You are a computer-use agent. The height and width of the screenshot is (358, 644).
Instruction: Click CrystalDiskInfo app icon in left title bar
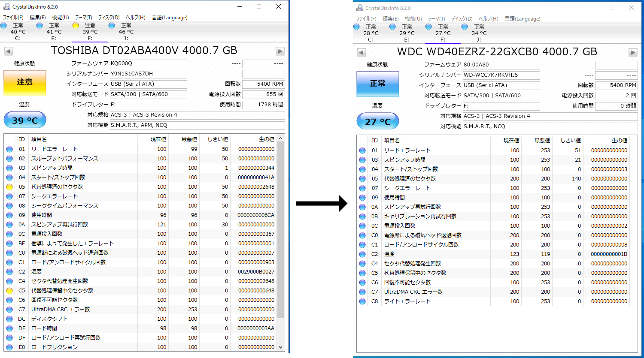pyautogui.click(x=6, y=7)
